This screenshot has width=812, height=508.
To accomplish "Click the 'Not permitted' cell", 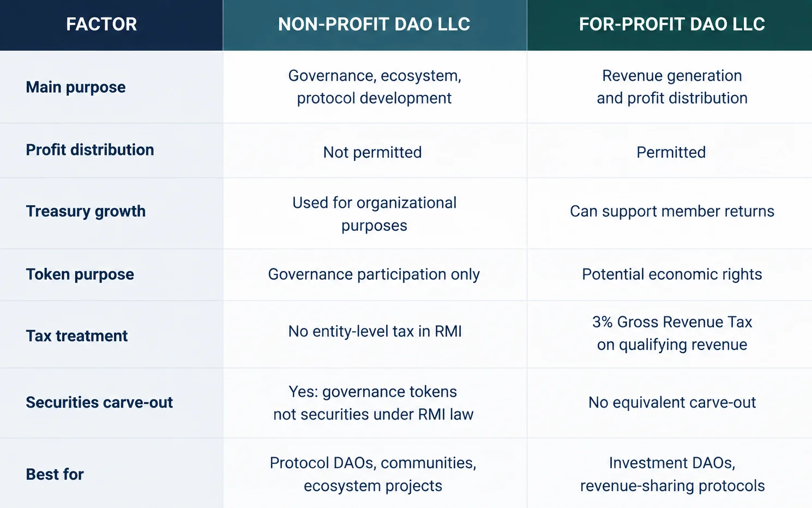I will 372,152.
